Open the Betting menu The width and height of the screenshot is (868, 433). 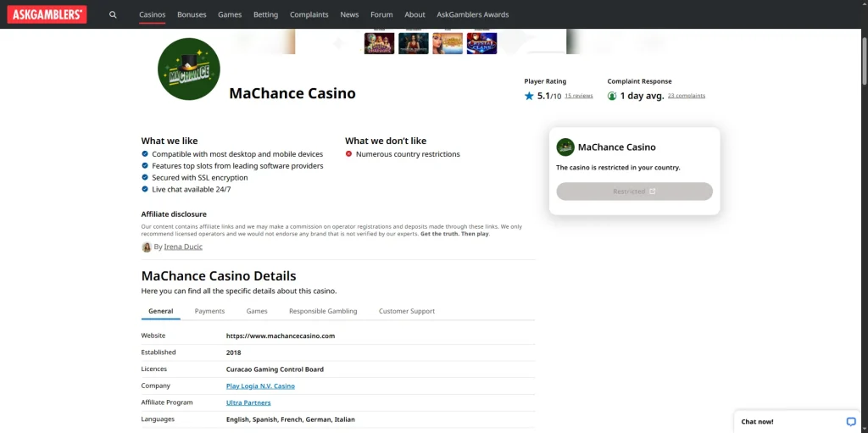(265, 15)
